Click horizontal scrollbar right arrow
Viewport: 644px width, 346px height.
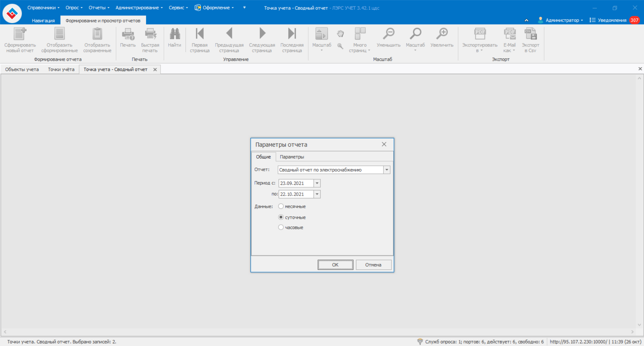click(x=632, y=332)
